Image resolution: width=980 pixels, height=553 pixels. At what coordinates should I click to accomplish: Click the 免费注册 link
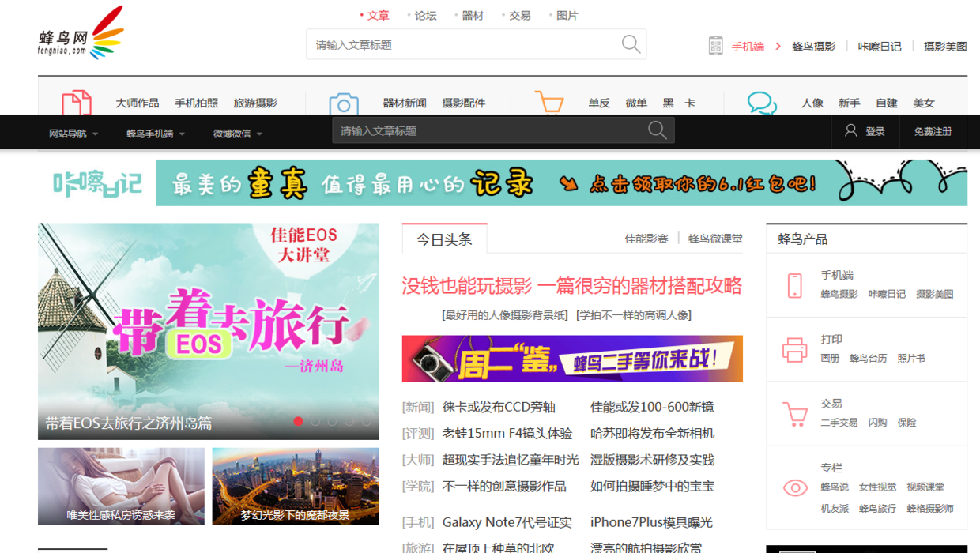coord(933,131)
